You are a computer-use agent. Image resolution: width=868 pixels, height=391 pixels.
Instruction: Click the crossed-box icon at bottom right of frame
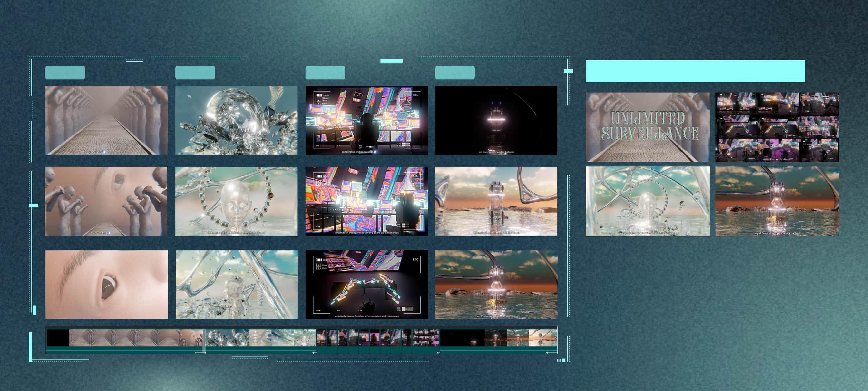click(559, 360)
